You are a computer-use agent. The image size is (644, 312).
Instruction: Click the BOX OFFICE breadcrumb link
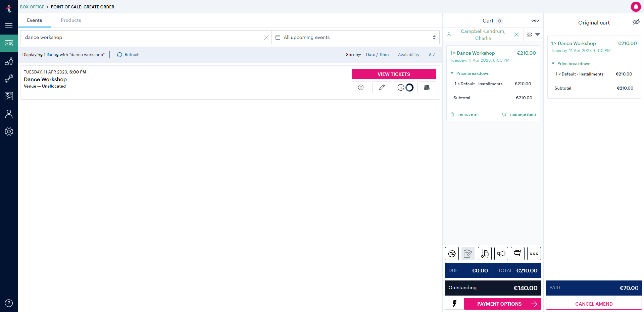pos(32,7)
